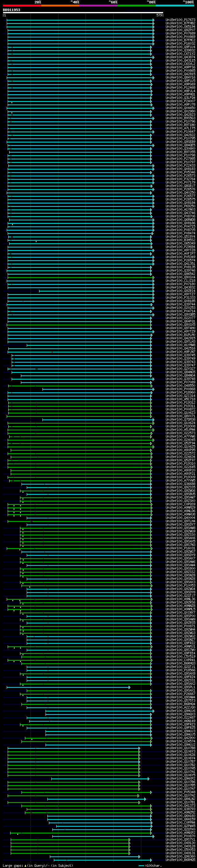Choose the UniRef100_P16032 hit
The width and height of the screenshot is (197, 868).
(x=180, y=43)
